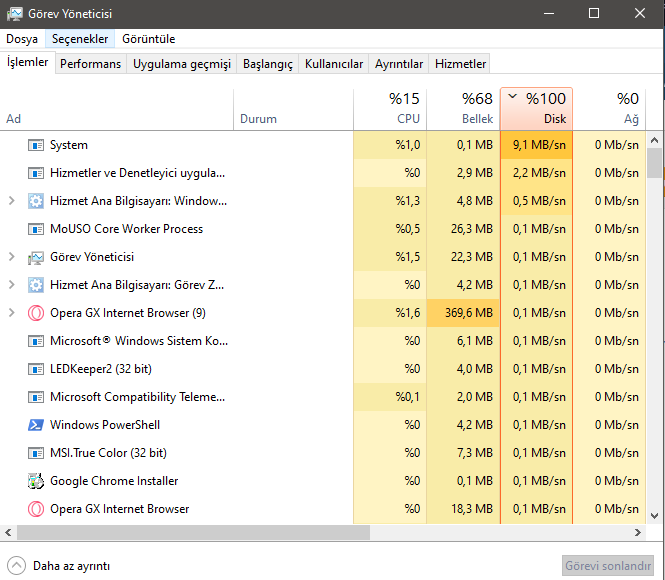Screen dimensions: 665x580
Task: Click the Google Chrome Installer icon
Action: 36,481
